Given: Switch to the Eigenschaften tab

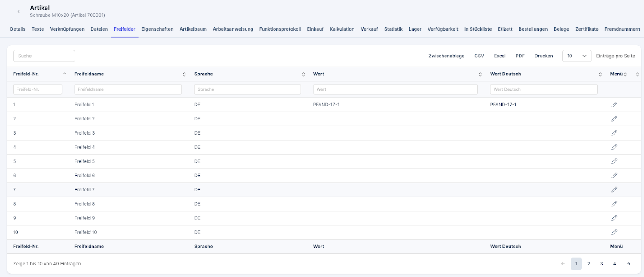Looking at the screenshot, I should tap(157, 29).
